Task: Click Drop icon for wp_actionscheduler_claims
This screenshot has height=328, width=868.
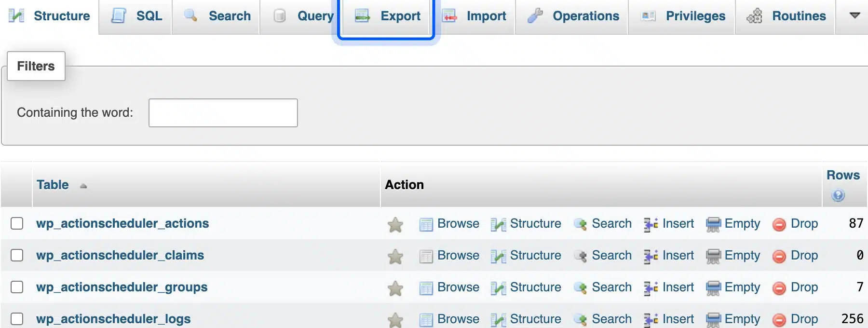Action: click(779, 257)
